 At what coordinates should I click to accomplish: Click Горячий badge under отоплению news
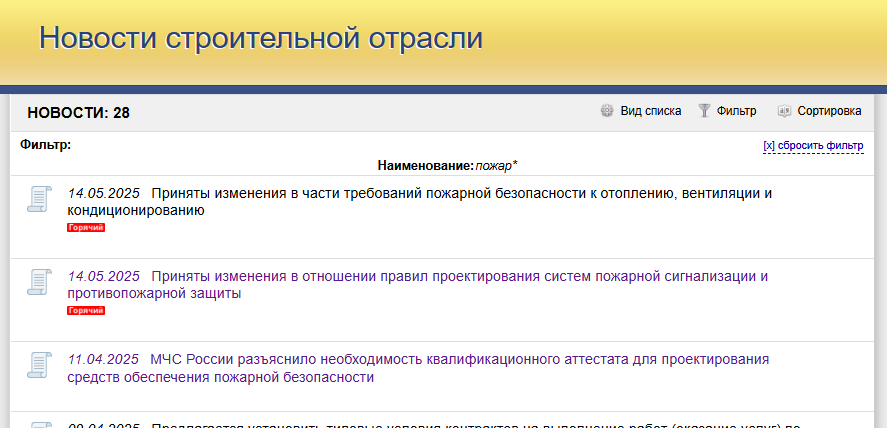coord(86,227)
